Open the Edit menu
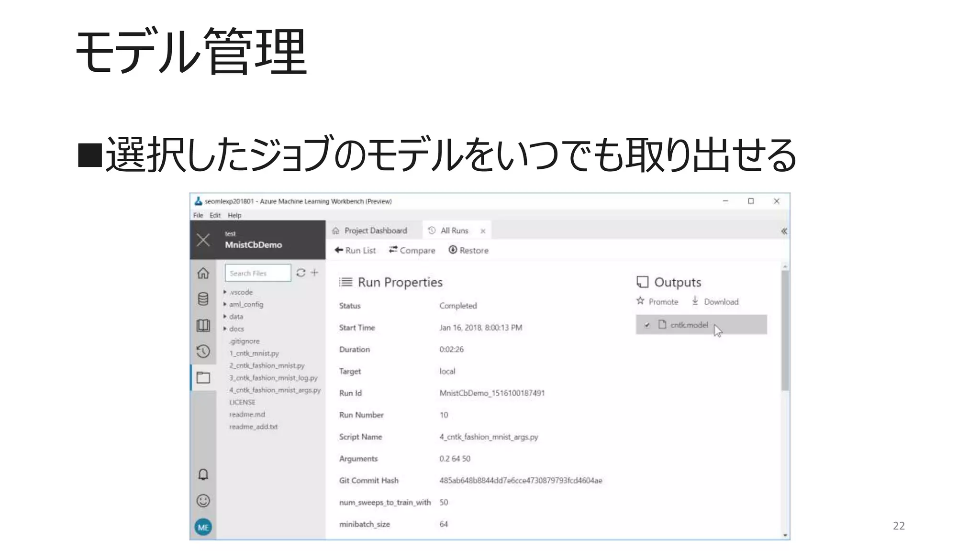The height and width of the screenshot is (551, 980). coord(215,215)
